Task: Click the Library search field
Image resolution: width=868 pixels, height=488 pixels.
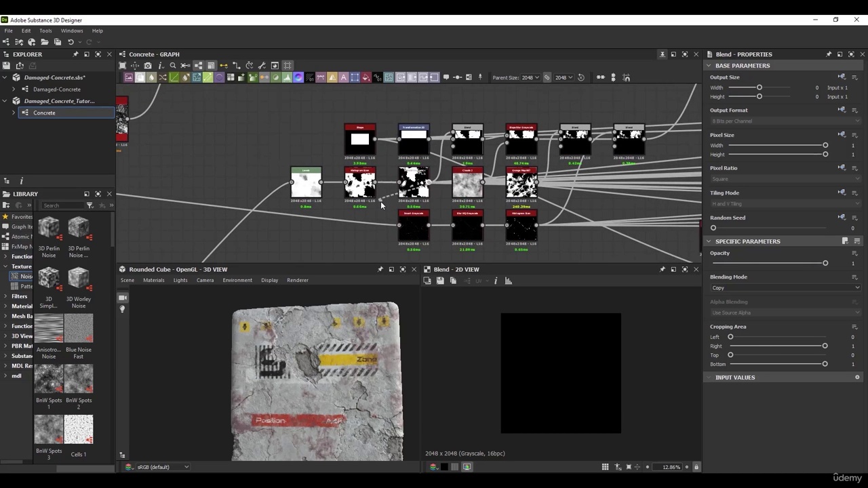Action: point(61,205)
